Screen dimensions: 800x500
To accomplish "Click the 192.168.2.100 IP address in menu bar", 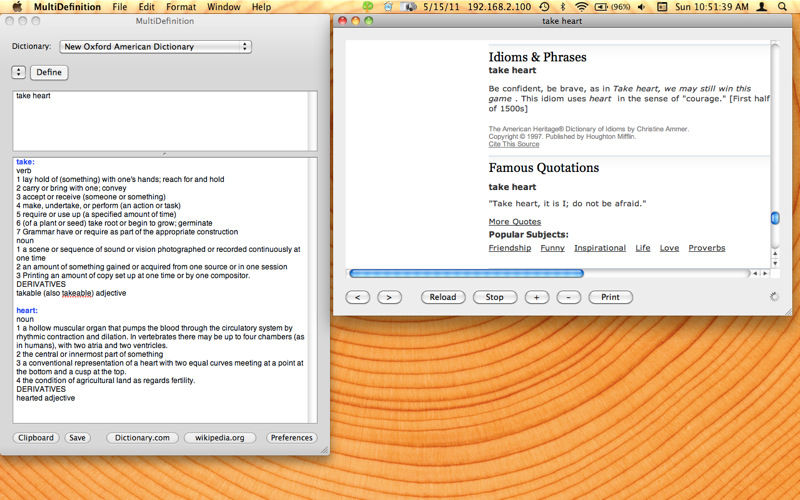I will 499,7.
